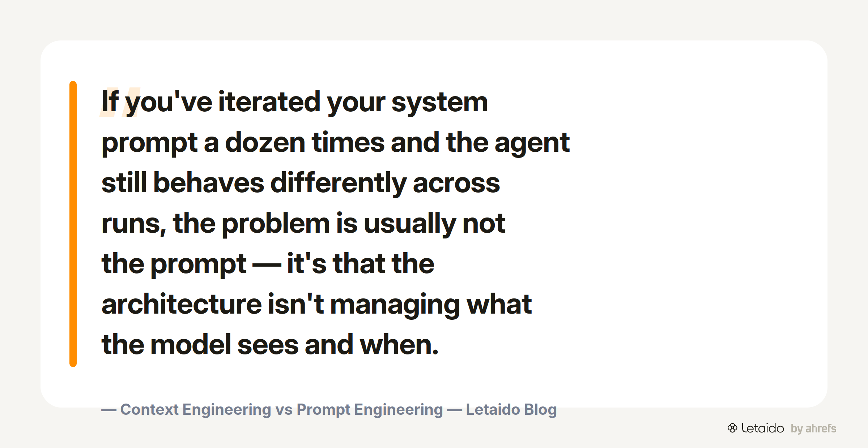This screenshot has height=448, width=868.
Task: Click the word "agent" in the quote
Action: pyautogui.click(x=532, y=144)
